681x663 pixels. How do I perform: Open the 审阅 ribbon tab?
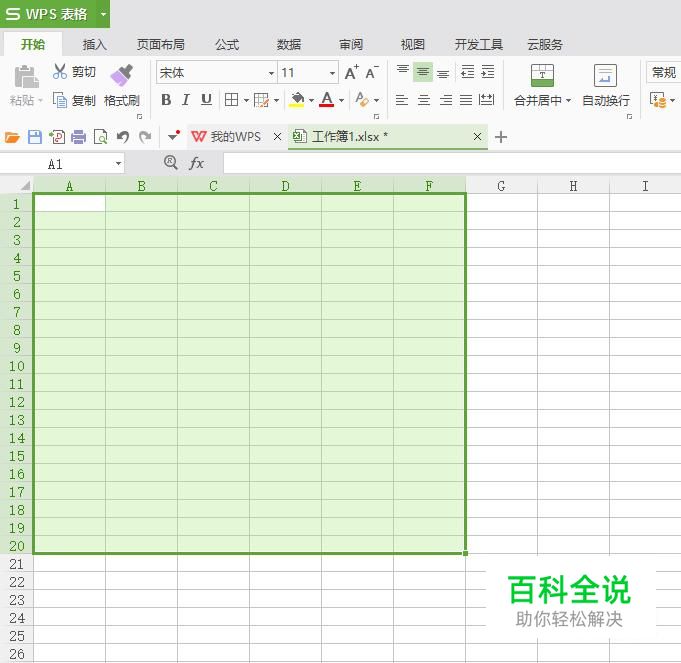[350, 44]
